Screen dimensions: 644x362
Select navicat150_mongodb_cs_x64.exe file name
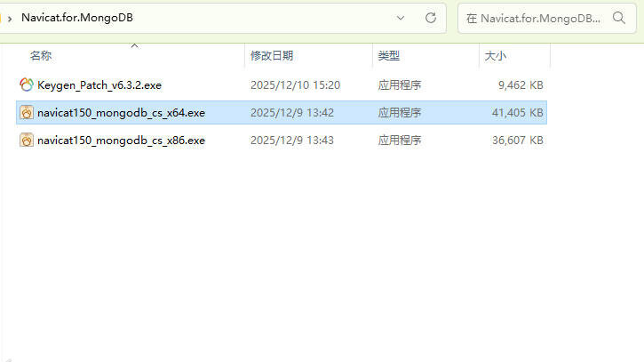(x=121, y=113)
